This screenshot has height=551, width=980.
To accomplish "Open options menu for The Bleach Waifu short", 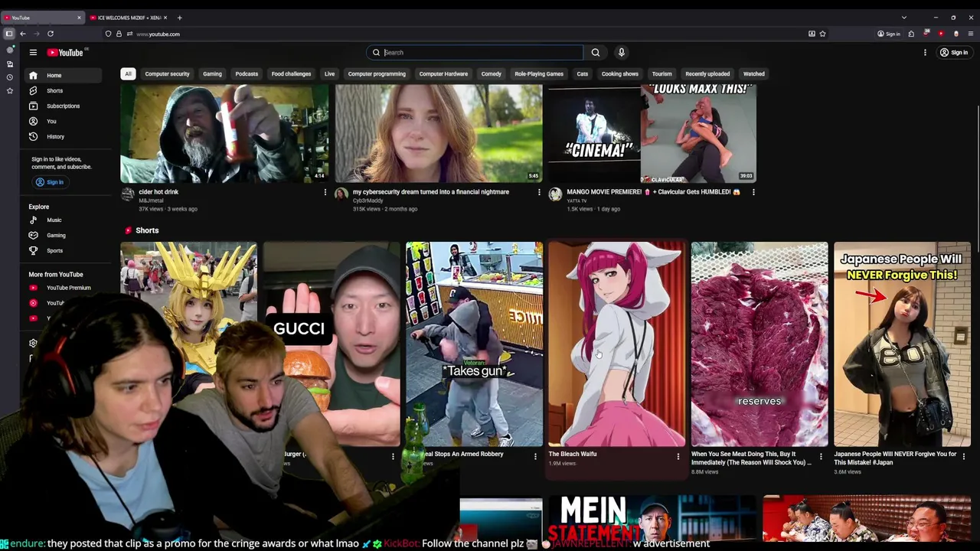I will tap(678, 457).
